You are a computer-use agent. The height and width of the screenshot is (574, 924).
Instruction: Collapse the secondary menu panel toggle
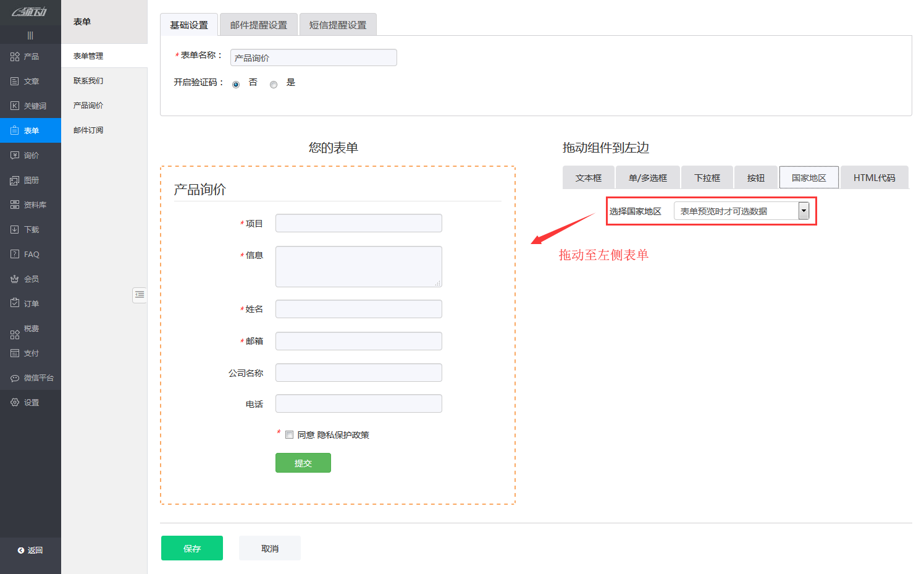pyautogui.click(x=140, y=295)
